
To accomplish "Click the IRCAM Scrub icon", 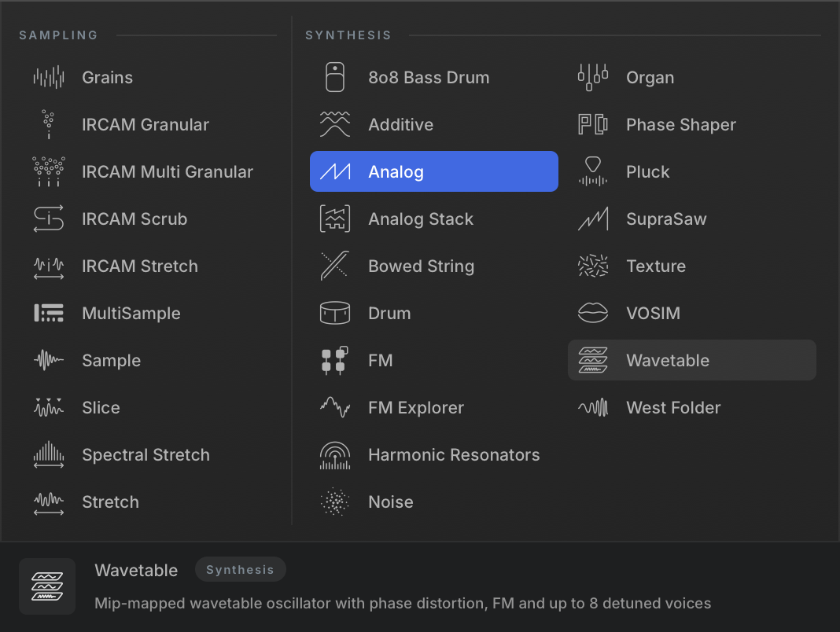I will click(49, 219).
